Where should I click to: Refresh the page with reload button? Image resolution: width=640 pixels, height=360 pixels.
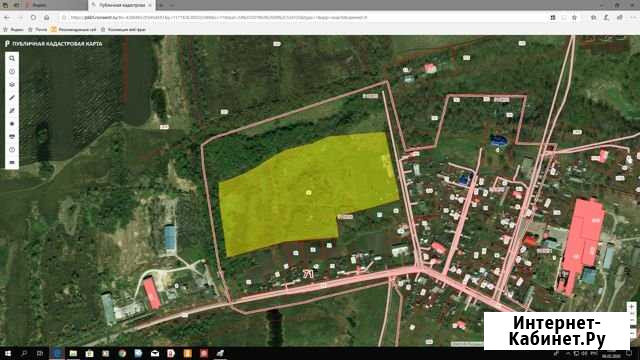coord(33,18)
